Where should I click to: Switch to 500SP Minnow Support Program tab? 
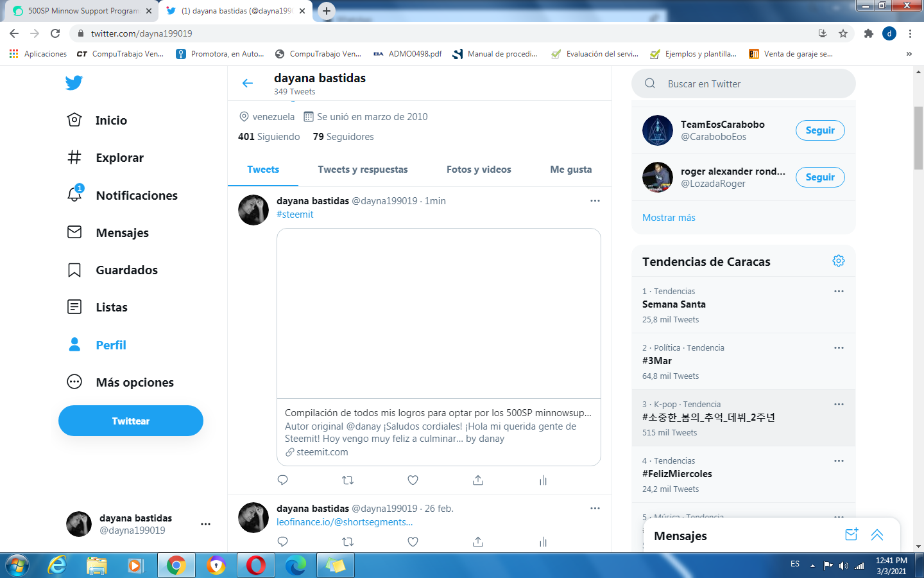pos(81,11)
